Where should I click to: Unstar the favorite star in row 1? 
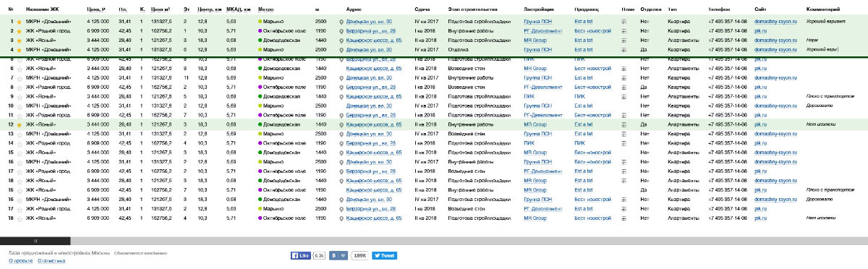[x=20, y=22]
